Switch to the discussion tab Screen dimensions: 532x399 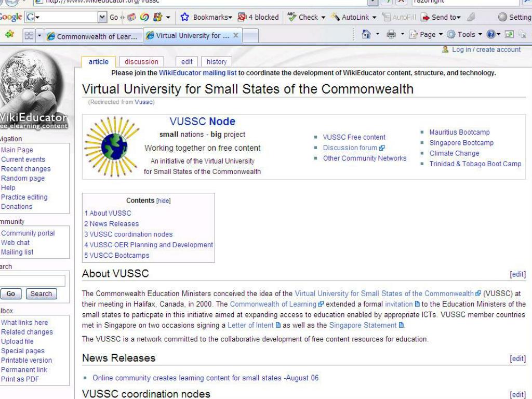click(x=141, y=62)
